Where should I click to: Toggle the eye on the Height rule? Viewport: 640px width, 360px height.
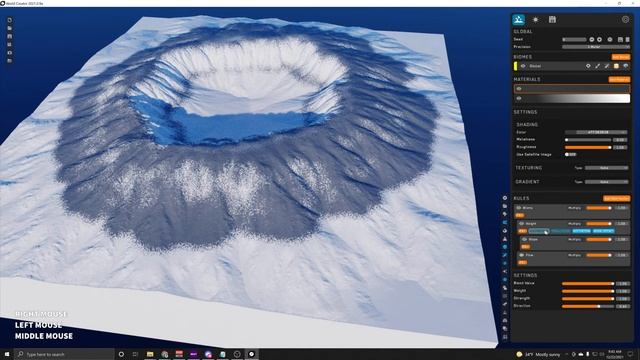pyautogui.click(x=521, y=224)
